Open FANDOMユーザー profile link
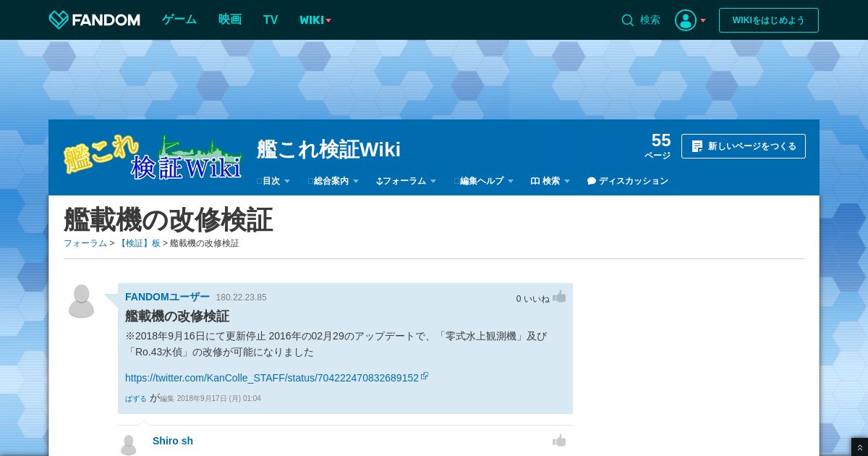 pyautogui.click(x=167, y=297)
